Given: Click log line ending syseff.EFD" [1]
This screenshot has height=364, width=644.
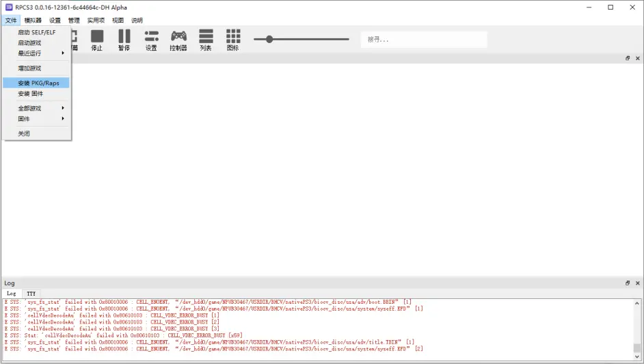Looking at the screenshot, I should (x=213, y=309).
